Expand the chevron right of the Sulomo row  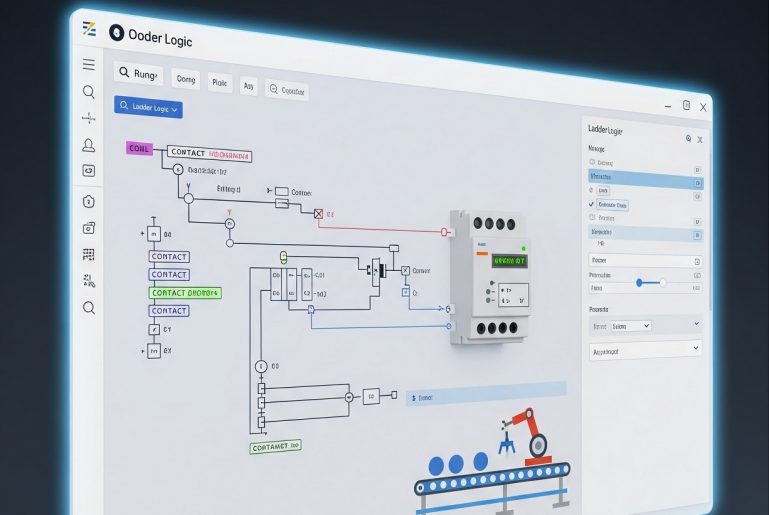click(696, 324)
